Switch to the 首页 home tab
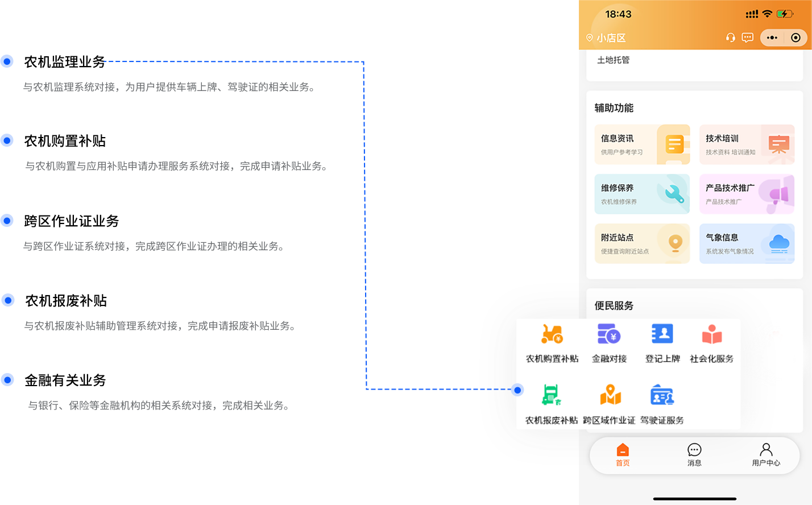Image resolution: width=812 pixels, height=505 pixels. point(623,455)
